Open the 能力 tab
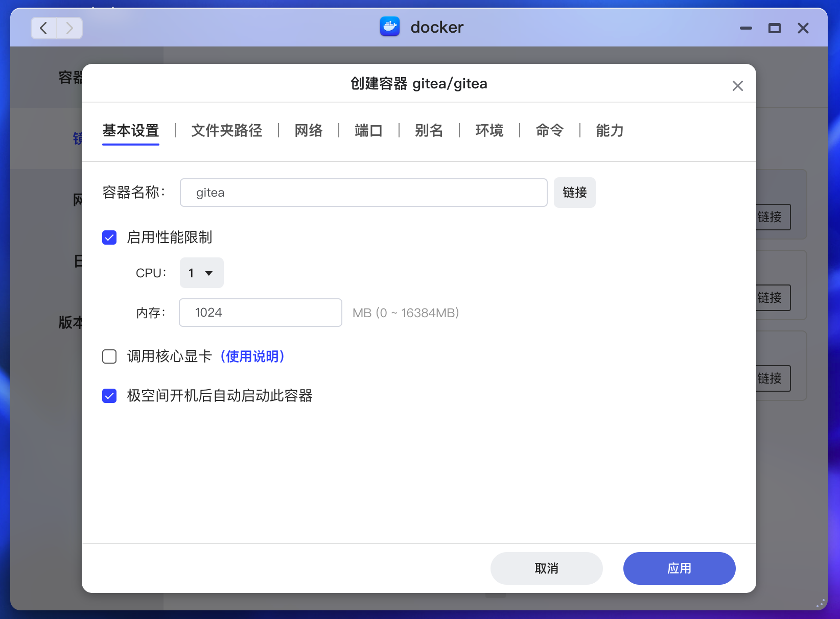Screen dimensions: 840x619 pyautogui.click(x=610, y=131)
